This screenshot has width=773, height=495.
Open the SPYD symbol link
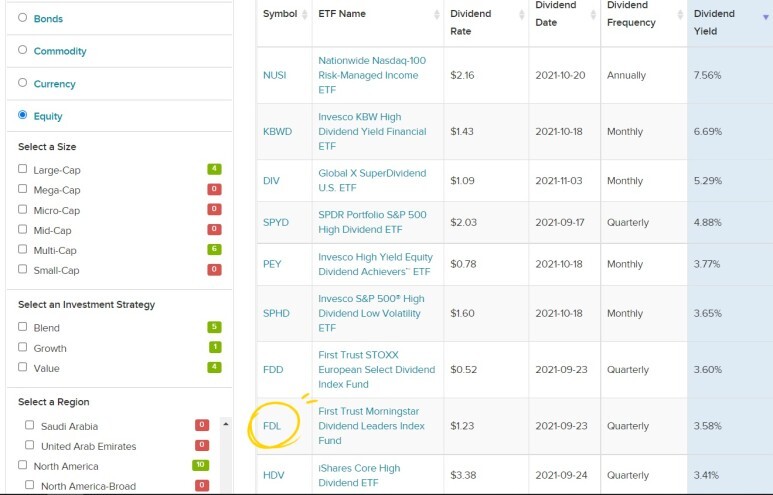coord(276,222)
